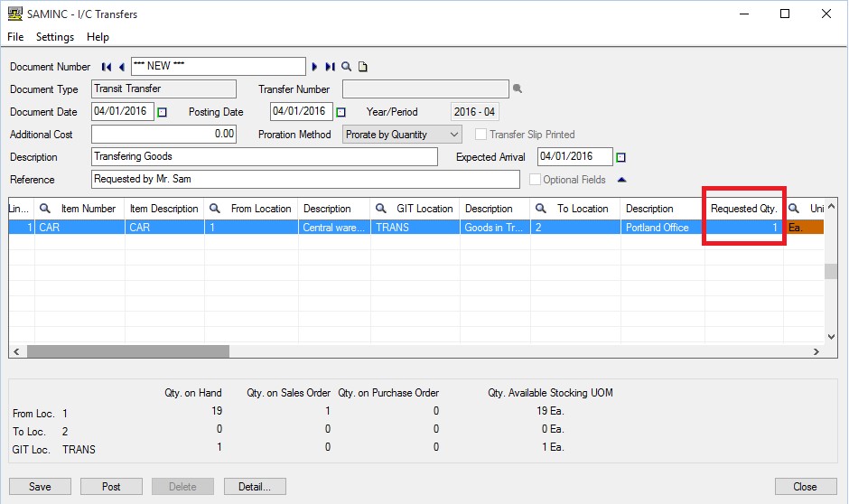This screenshot has height=504, width=849.
Task: Click the 'Requested Qty.' column header
Action: [x=744, y=209]
